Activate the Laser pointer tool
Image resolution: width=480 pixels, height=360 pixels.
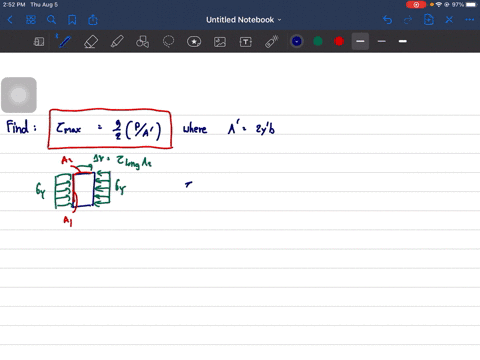pyautogui.click(x=272, y=42)
